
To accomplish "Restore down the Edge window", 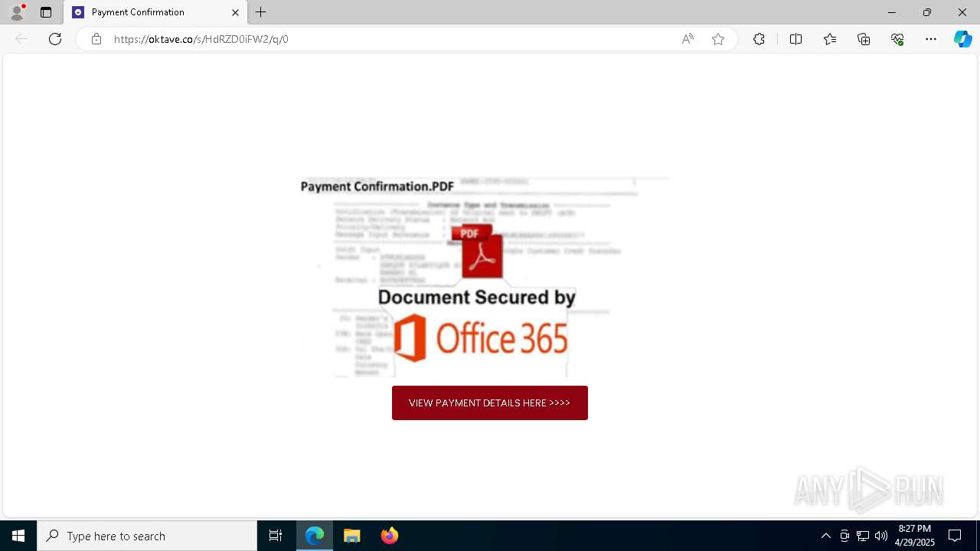I will 926,12.
